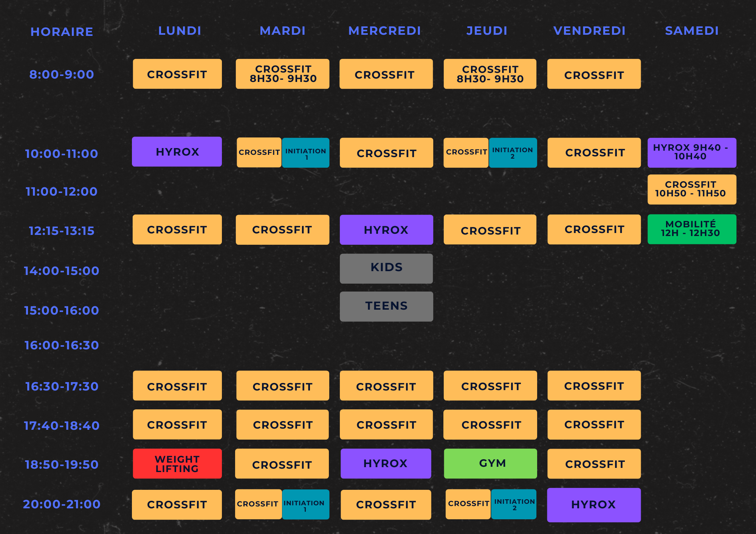
Task: Pick Tuesday's CrossFit 8H30-9H30 session
Action: [282, 74]
